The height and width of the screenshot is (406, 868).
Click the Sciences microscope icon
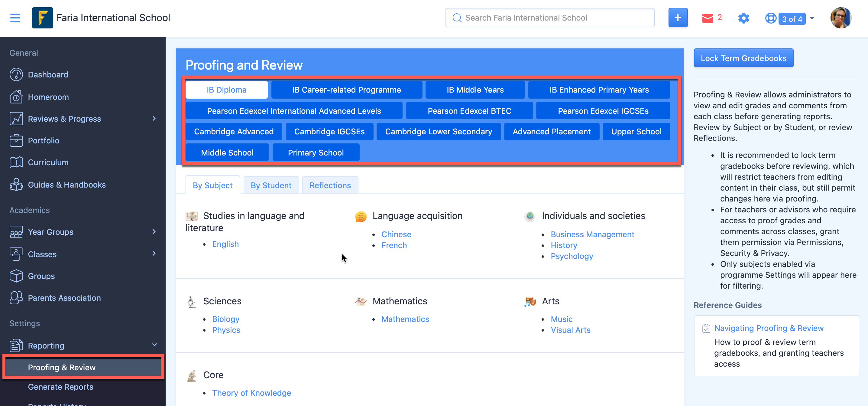coord(191,302)
